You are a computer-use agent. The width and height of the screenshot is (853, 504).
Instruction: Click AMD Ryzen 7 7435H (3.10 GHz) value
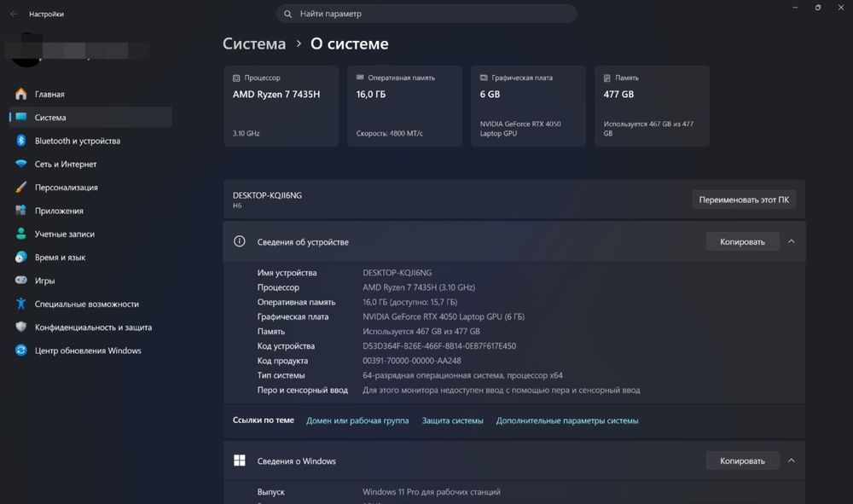click(x=419, y=287)
